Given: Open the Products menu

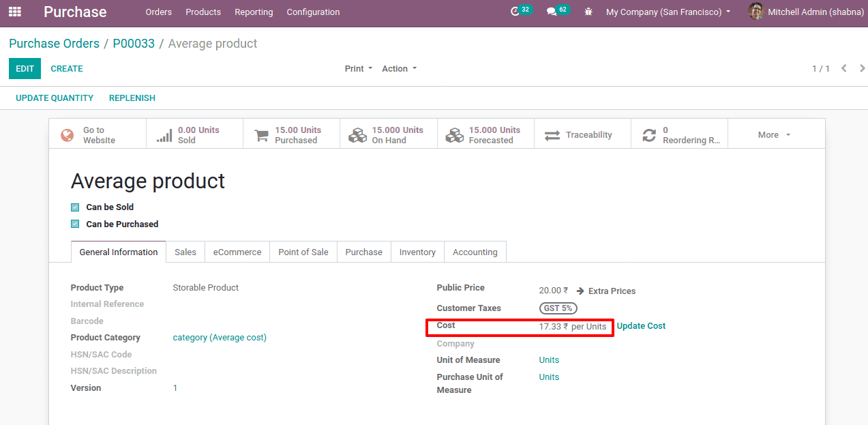Looking at the screenshot, I should pos(203,12).
